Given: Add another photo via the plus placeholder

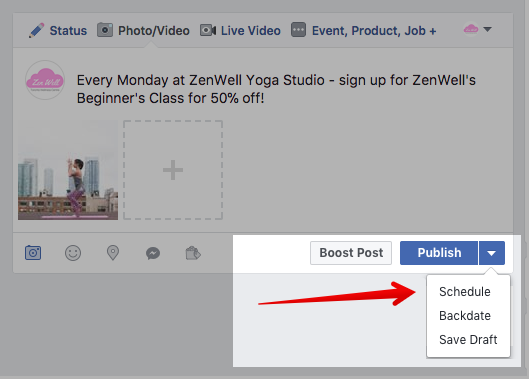Looking at the screenshot, I should click(x=173, y=170).
